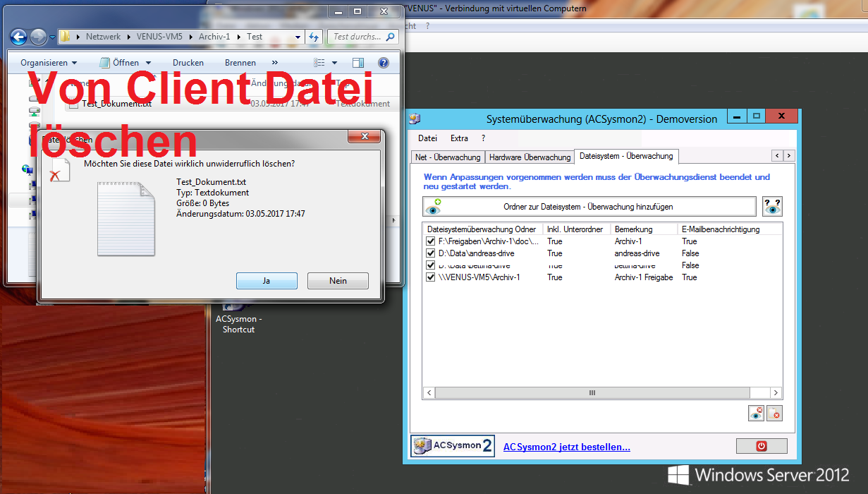Click the change view icon in Explorer toolbar
This screenshot has width=868, height=494.
coord(319,63)
